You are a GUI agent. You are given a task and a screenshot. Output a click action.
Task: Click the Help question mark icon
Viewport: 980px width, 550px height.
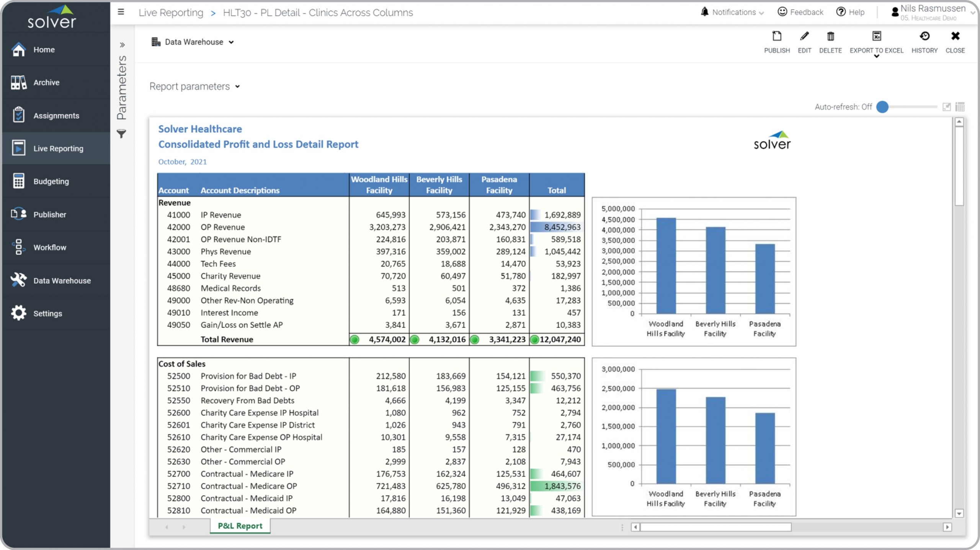coord(841,12)
